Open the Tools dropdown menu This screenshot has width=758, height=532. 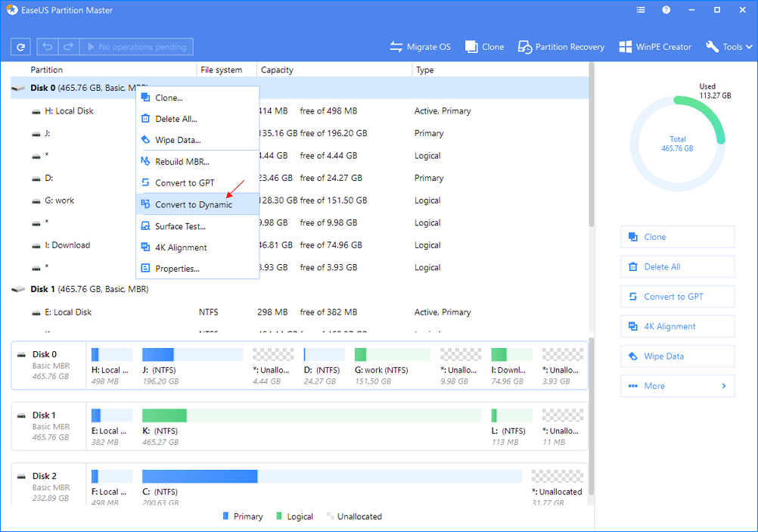click(x=728, y=47)
